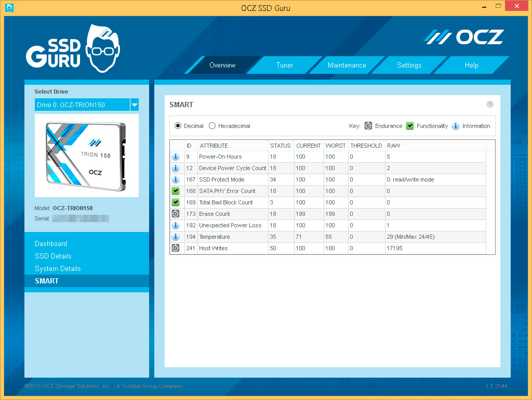Click the version number 1.5.2144
Screen dimensions: 532x400
[x=496, y=386]
